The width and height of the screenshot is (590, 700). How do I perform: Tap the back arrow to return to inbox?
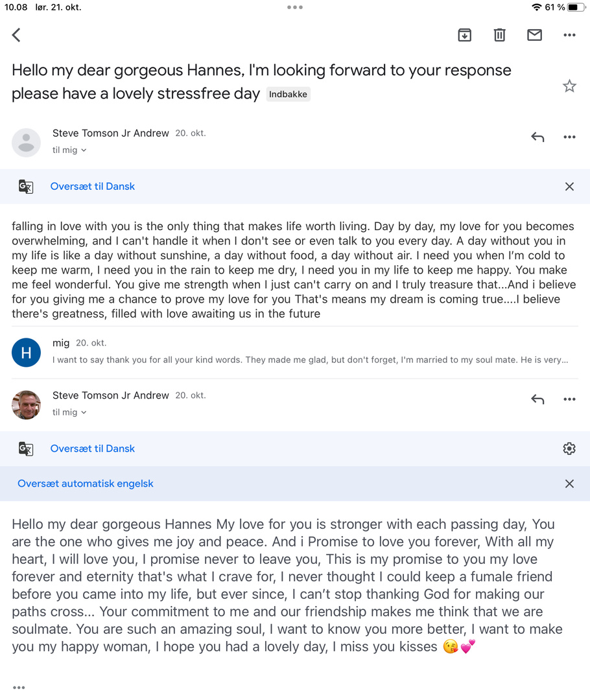pyautogui.click(x=17, y=35)
